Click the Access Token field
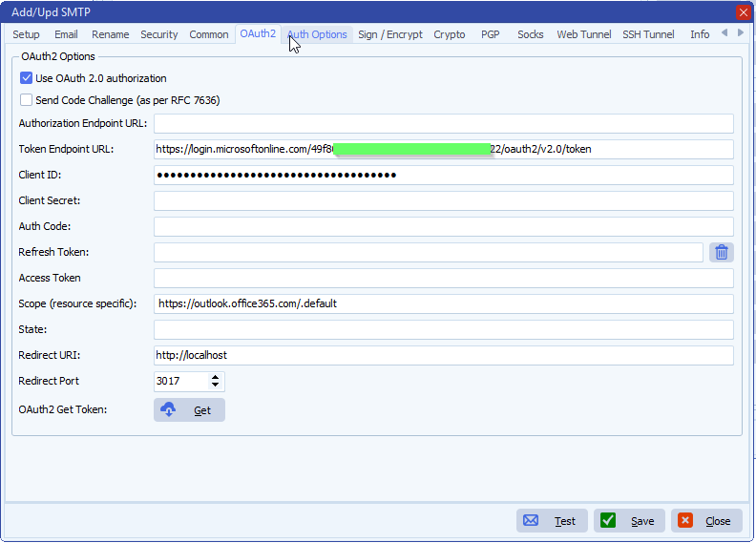This screenshot has width=756, height=543. pos(444,279)
